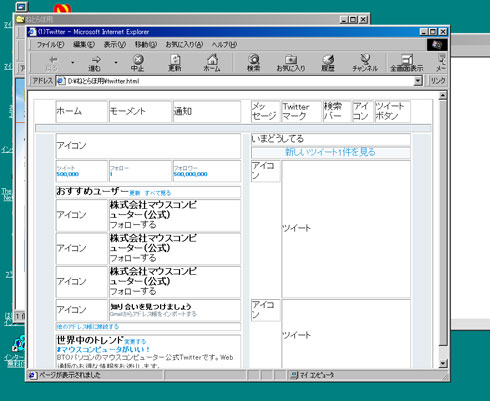Click the Twitter マーク cell
Viewport: 490px width, 401px height.
click(301, 111)
